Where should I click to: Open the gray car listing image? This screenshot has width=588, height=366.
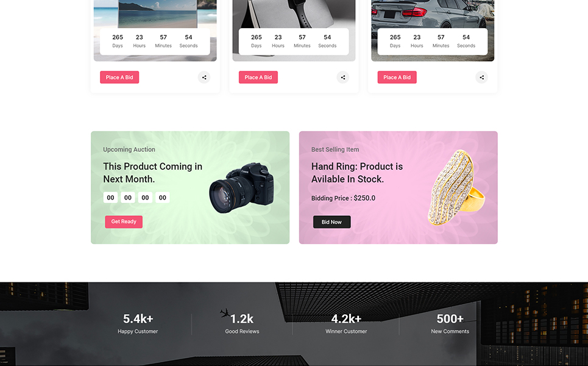(433, 15)
